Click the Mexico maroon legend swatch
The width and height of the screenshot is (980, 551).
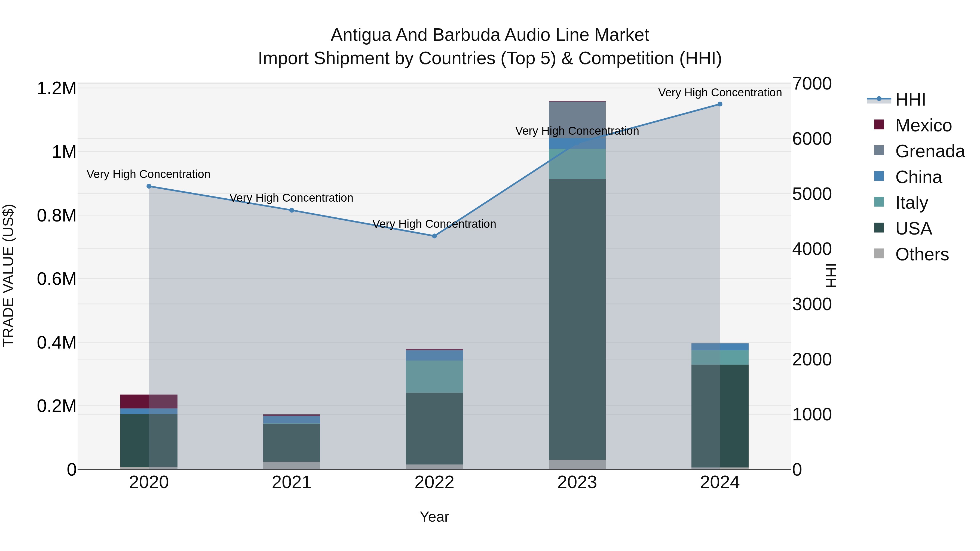point(879,124)
